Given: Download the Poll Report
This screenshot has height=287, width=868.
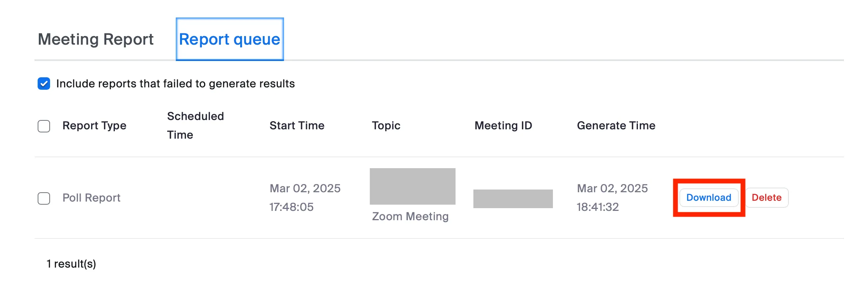Looking at the screenshot, I should pyautogui.click(x=709, y=198).
